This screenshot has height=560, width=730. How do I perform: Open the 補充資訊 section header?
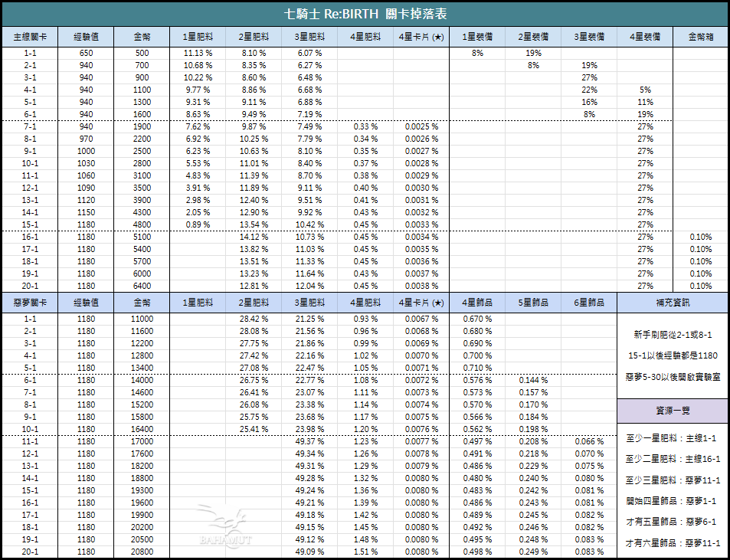(673, 303)
